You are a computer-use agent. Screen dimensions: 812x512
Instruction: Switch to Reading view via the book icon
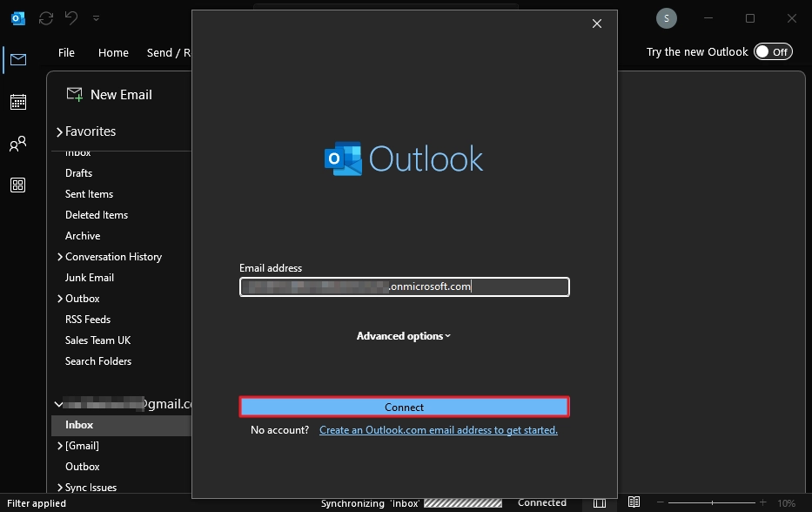pos(634,502)
